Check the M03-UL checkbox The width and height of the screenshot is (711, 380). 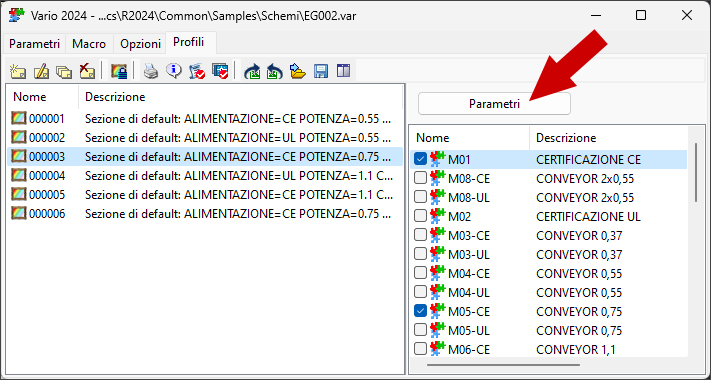point(420,254)
